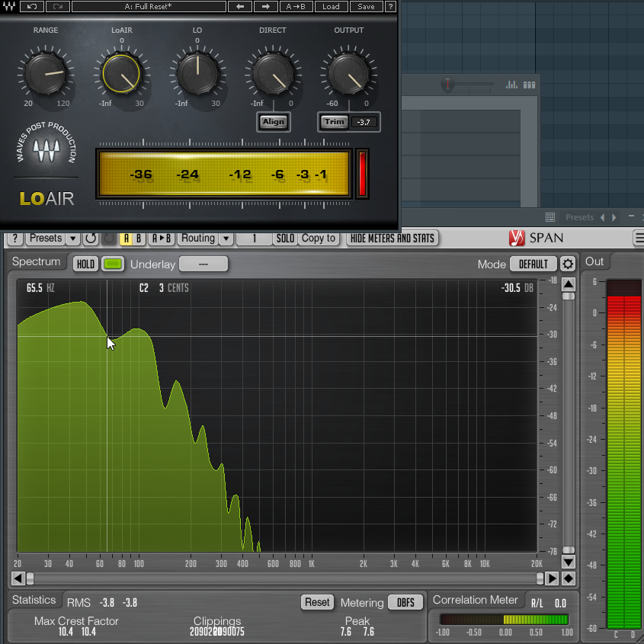Screen dimensions: 644x644
Task: Toggle the Align button
Action: tap(274, 122)
